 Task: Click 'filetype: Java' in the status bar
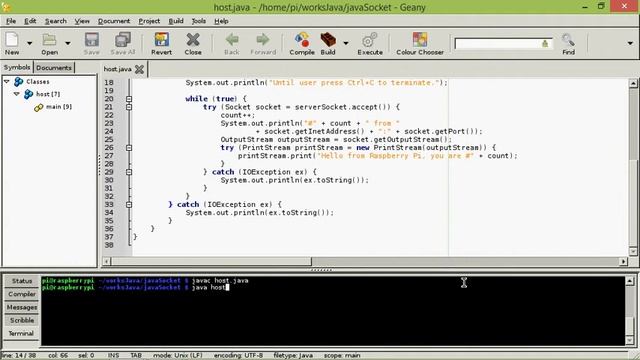(x=293, y=356)
